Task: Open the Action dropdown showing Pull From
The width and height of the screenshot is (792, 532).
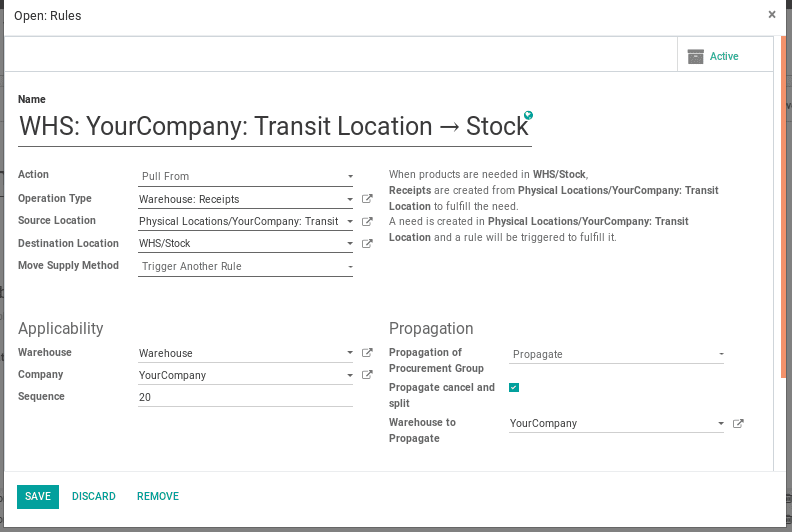Action: (x=245, y=176)
